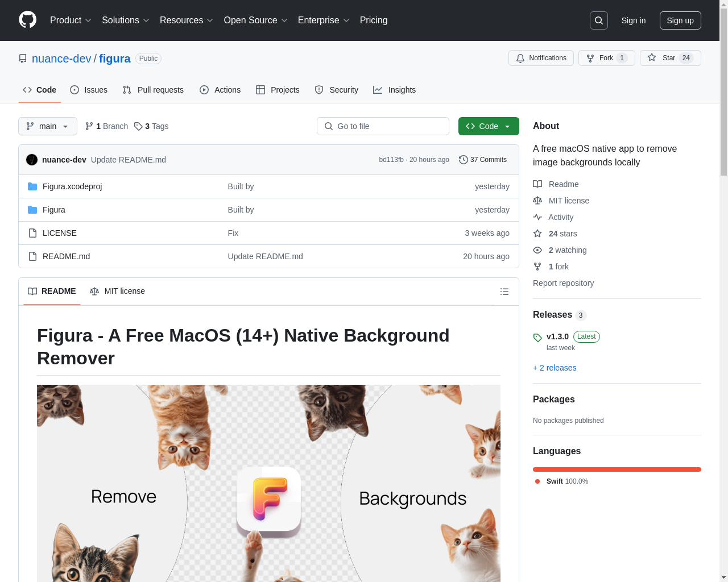Click the history clock icon by 37 Commits
Viewport: 728px width, 582px height.
pos(464,160)
